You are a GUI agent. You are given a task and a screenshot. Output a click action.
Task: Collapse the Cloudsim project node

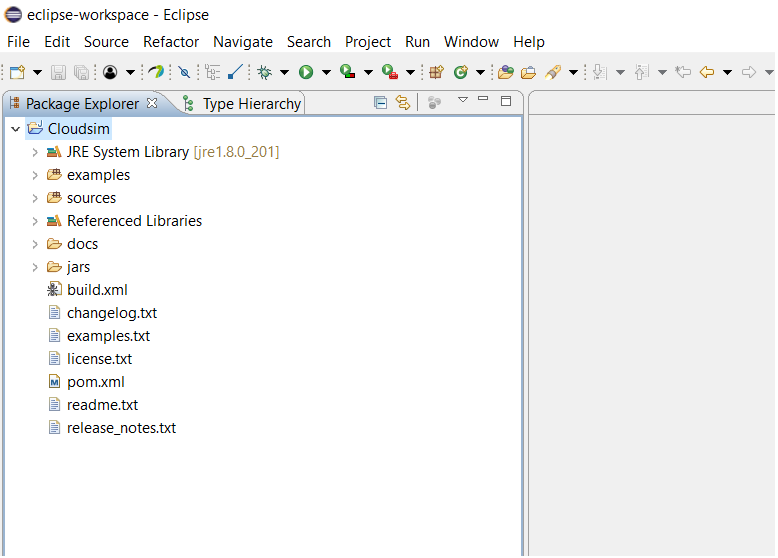coord(15,129)
